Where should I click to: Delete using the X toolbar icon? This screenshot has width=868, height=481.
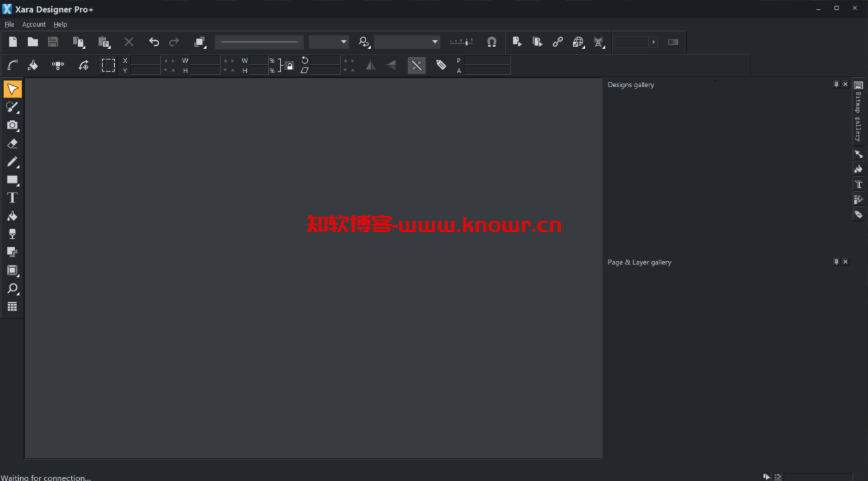coord(129,42)
